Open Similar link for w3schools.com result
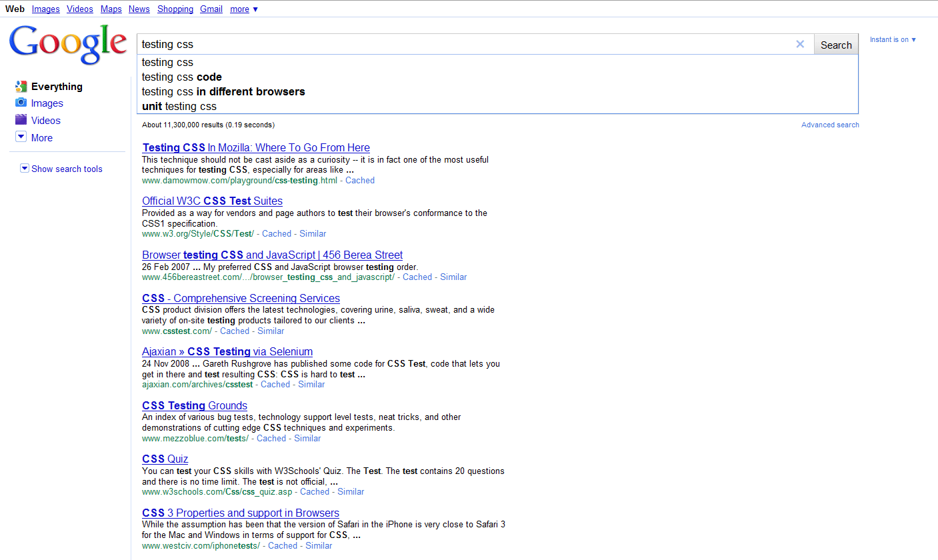938x560 pixels. (x=351, y=492)
